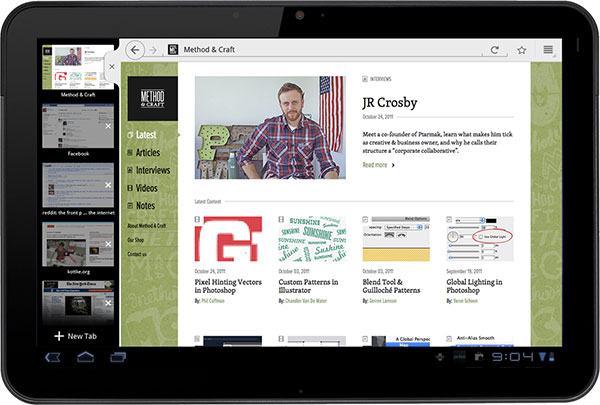600x405 pixels.
Task: Switch to the kottke.org tab thumbnail
Action: pos(78,244)
